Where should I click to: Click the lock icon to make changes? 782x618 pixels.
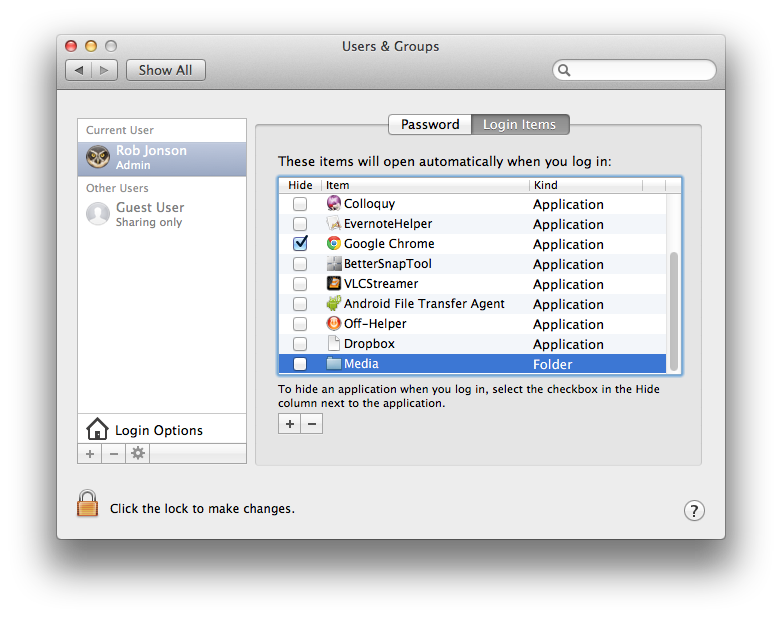87,503
